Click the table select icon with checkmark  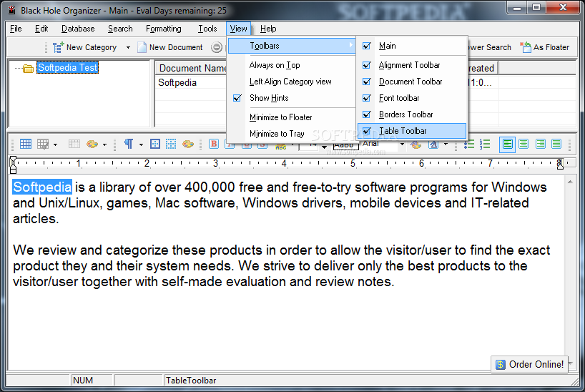coord(43,144)
